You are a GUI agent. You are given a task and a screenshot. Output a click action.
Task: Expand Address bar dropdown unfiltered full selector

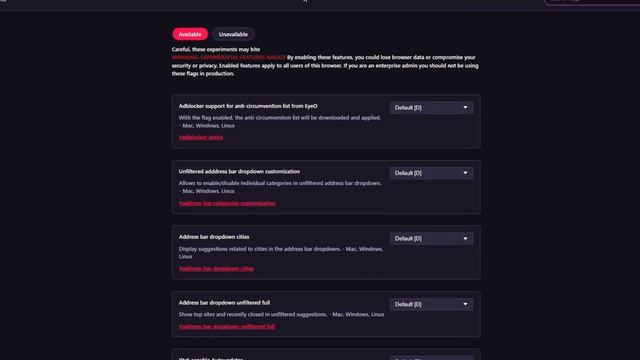431,304
